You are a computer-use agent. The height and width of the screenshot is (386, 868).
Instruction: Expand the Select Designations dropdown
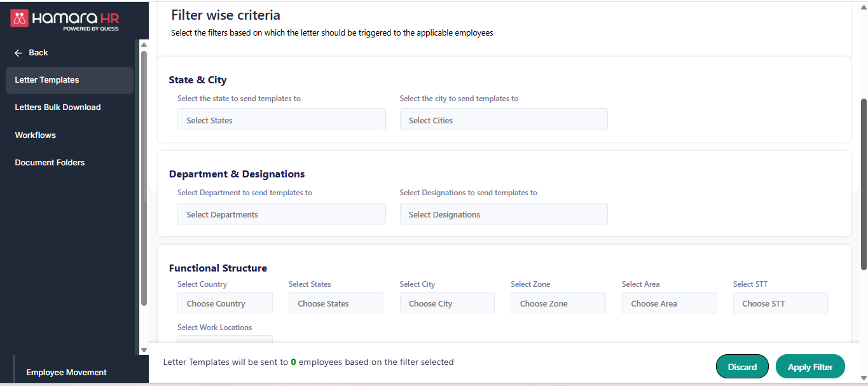[x=503, y=214]
